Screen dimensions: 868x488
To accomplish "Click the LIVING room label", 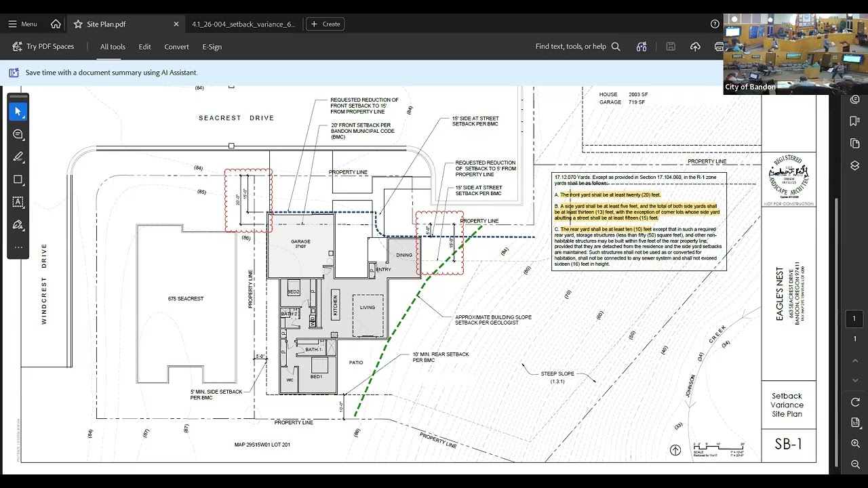I will [368, 308].
